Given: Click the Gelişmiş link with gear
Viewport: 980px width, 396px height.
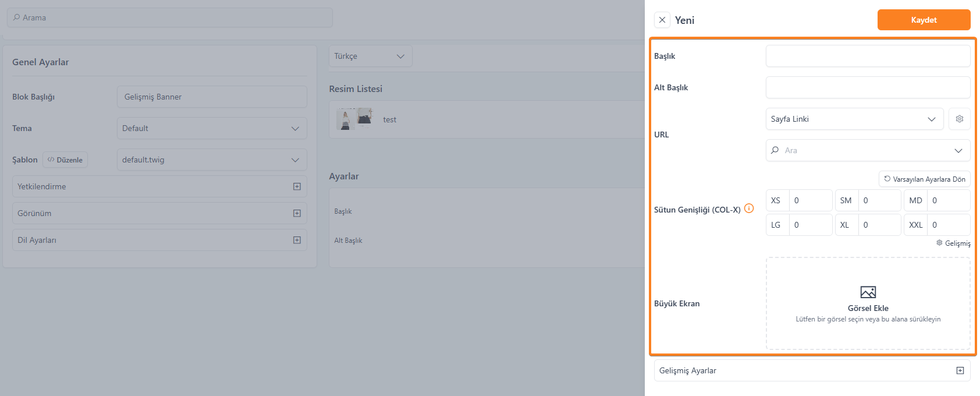Looking at the screenshot, I should pos(953,243).
